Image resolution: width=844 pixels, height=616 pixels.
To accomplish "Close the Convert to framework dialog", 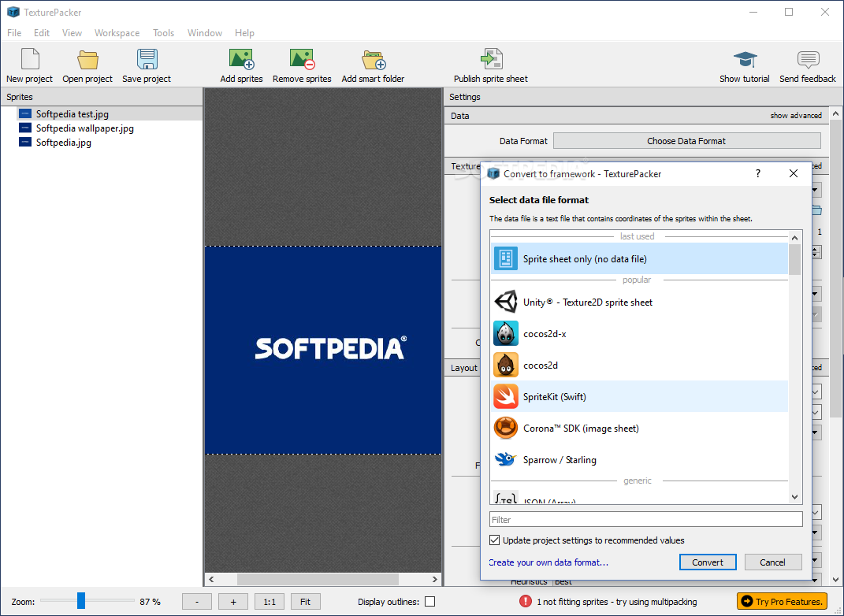I will pyautogui.click(x=794, y=173).
